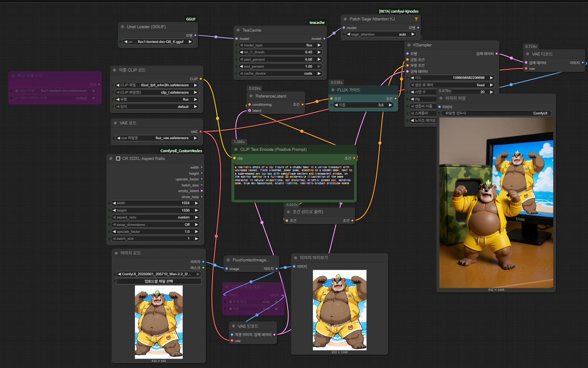
Task: Decrease the height value with its left arrow
Action: point(114,210)
